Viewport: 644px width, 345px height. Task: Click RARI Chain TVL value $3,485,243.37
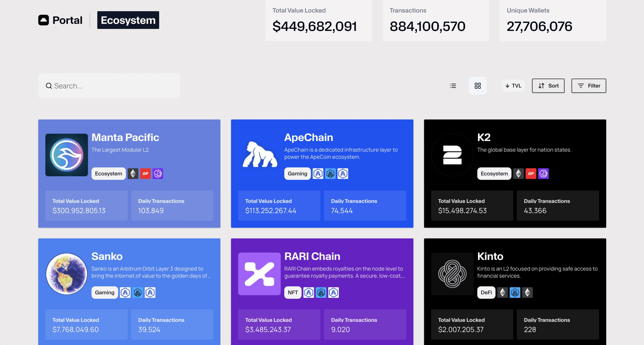tap(268, 330)
